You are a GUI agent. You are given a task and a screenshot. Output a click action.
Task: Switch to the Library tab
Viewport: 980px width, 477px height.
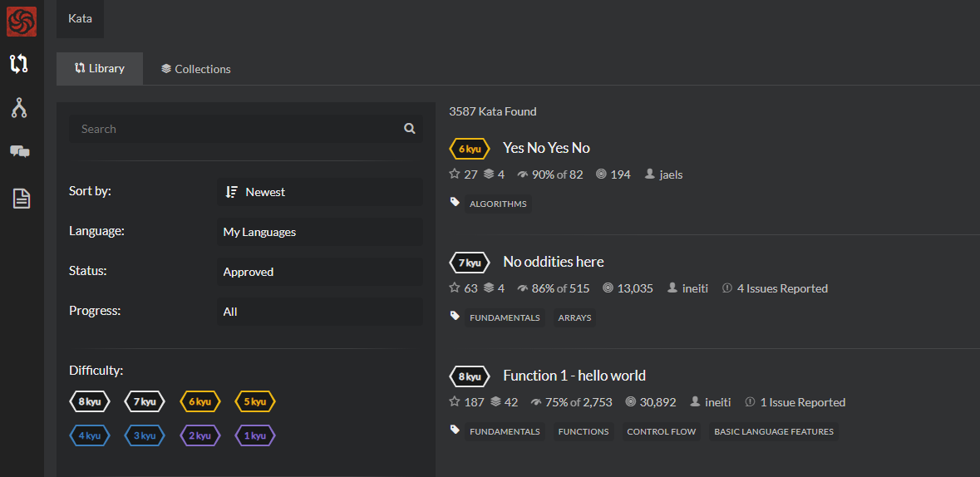point(100,69)
